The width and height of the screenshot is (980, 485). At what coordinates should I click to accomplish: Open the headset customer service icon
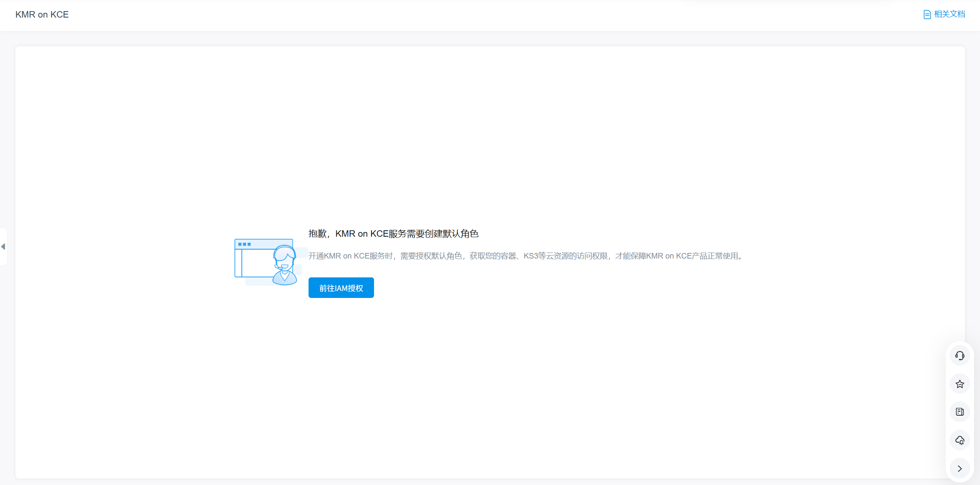tap(959, 356)
